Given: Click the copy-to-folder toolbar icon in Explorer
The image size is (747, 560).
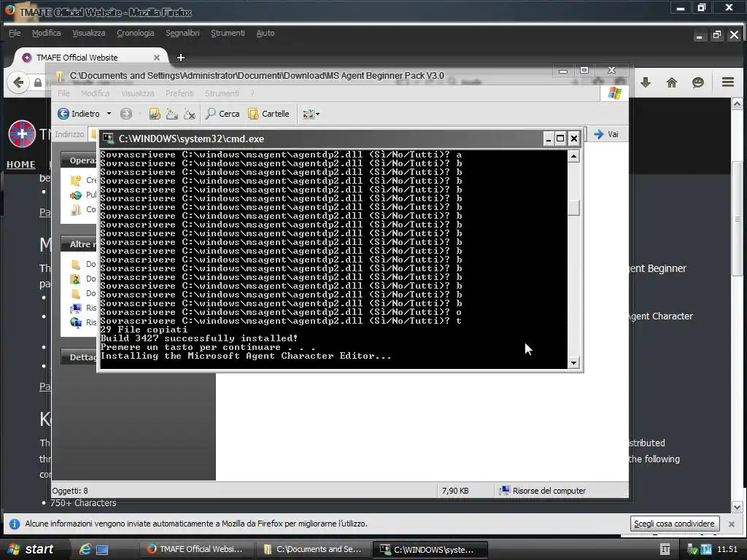Looking at the screenshot, I should pos(172,113).
